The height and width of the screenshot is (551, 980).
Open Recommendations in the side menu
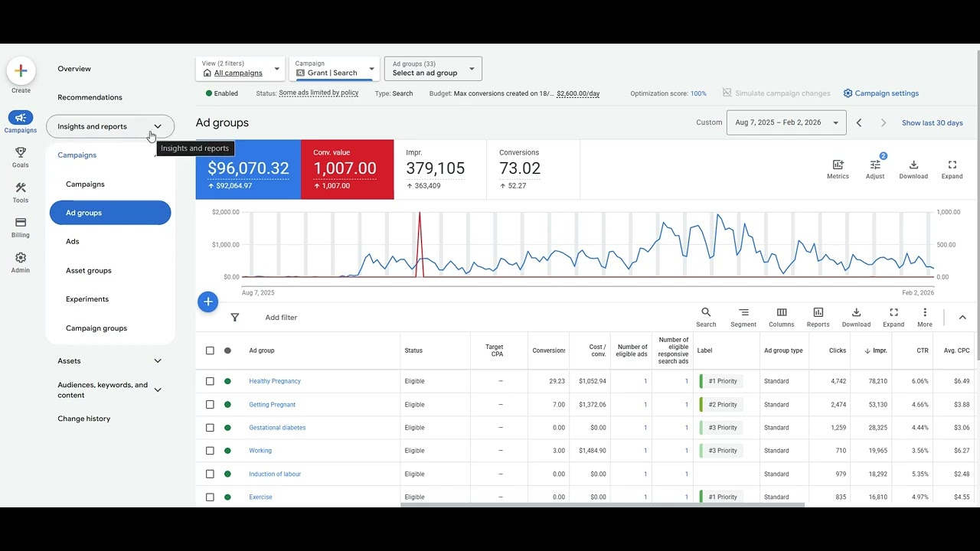coord(90,97)
